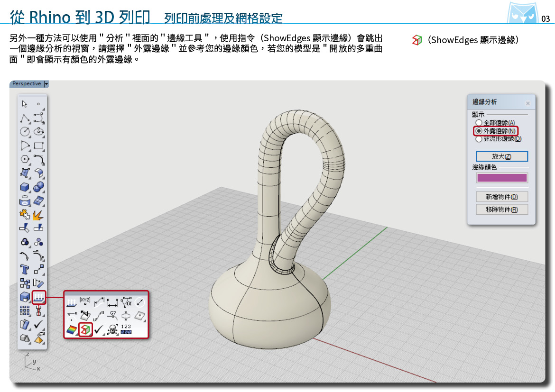Viewport: 555px width, 392px height.
Task: Click the Radius R measurement icon
Action: pyautogui.click(x=72, y=316)
